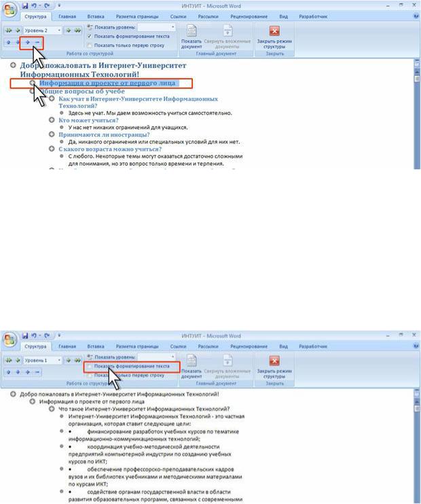Expand heading with plus icon, lower window
The height and width of the screenshot is (504, 421).
click(28, 372)
